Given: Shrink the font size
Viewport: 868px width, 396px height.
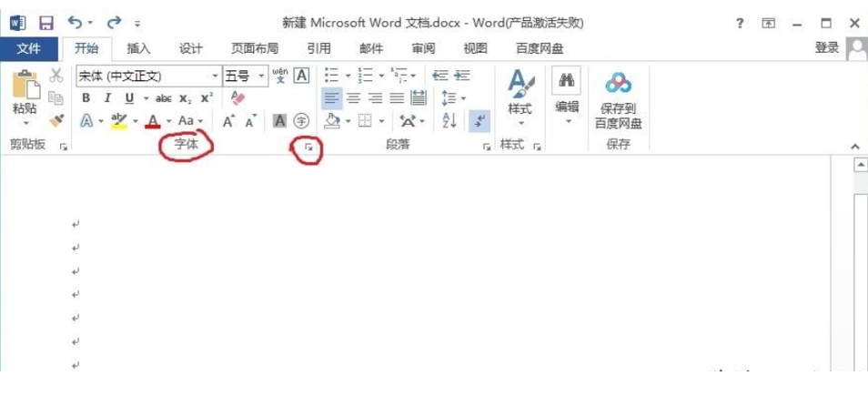Looking at the screenshot, I should (251, 121).
